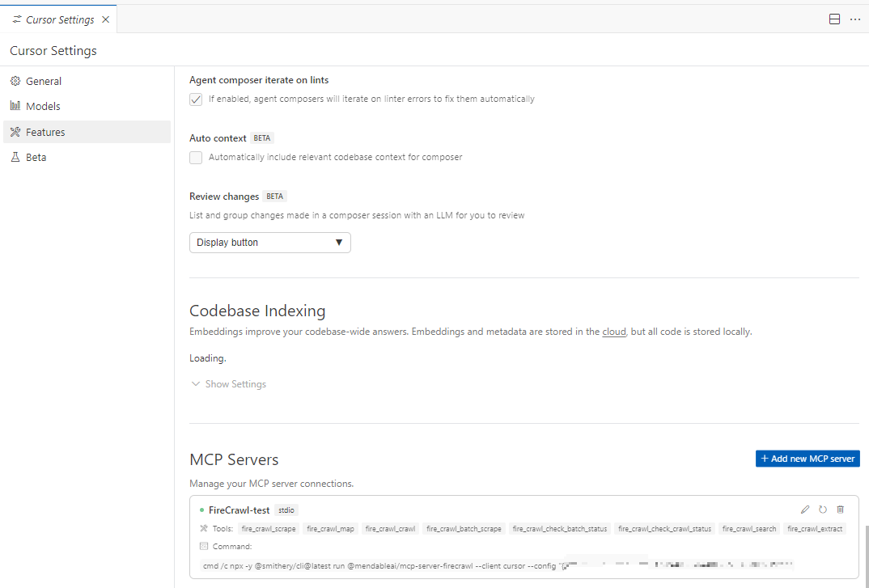Viewport: 869px width, 588px height.
Task: Enable the Auto context checkbox
Action: click(196, 158)
